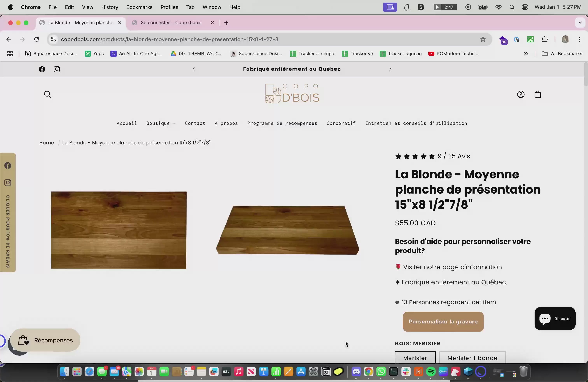This screenshot has width=588, height=382.
Task: Open new browser tab
Action: (x=226, y=23)
